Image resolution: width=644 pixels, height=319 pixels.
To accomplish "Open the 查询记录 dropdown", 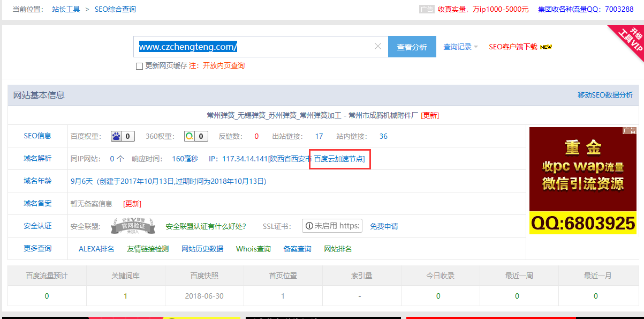I will pyautogui.click(x=459, y=47).
